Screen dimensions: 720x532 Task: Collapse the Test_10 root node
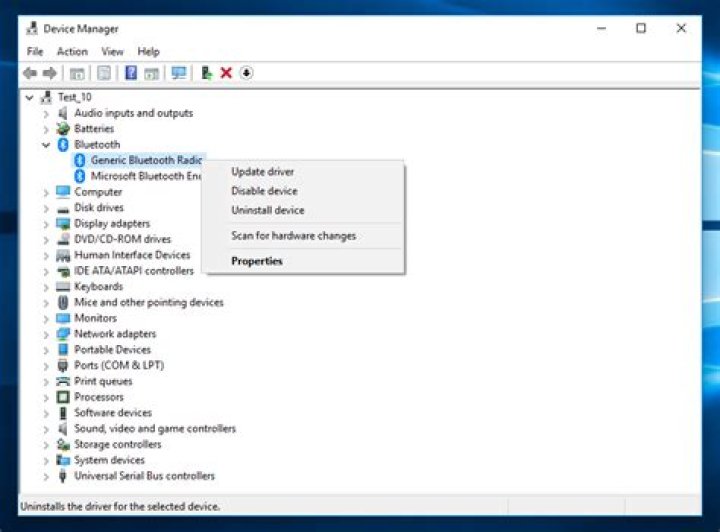click(29, 97)
